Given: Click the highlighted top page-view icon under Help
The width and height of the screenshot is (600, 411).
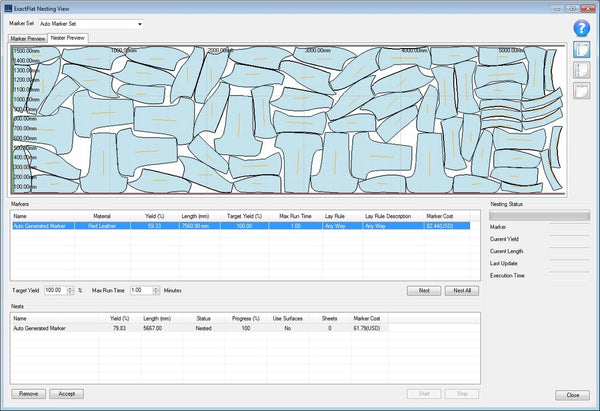Looking at the screenshot, I should 581,50.
